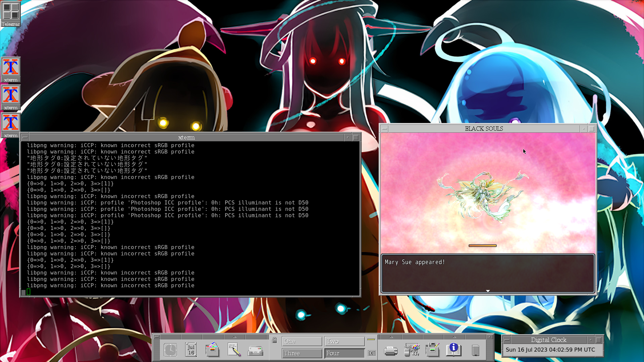Open the BLACK SOULS window menu button
This screenshot has height=362, width=644.
pos(385,129)
